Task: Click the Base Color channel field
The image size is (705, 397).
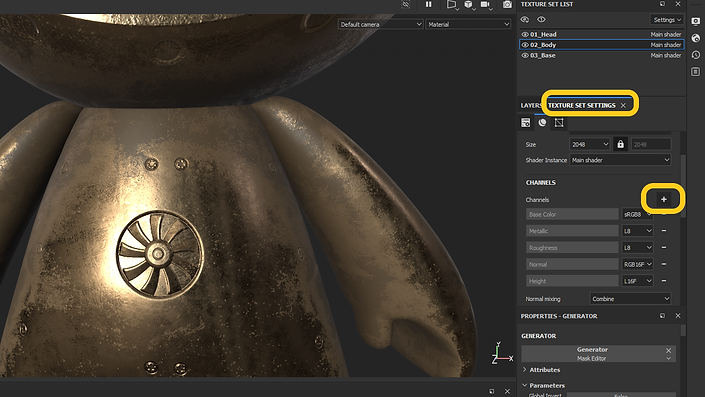Action: pyautogui.click(x=572, y=214)
